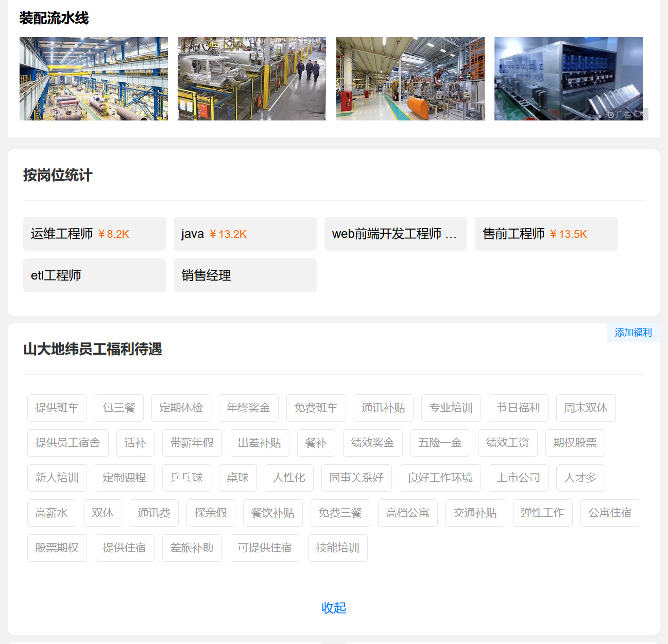668x644 pixels.
Task: Collapse the benefits list with 收起
Action: [x=334, y=608]
